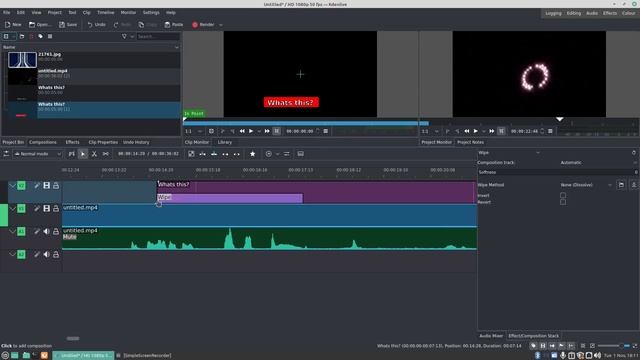Toggle track effects pencil on V2 track

37,186
